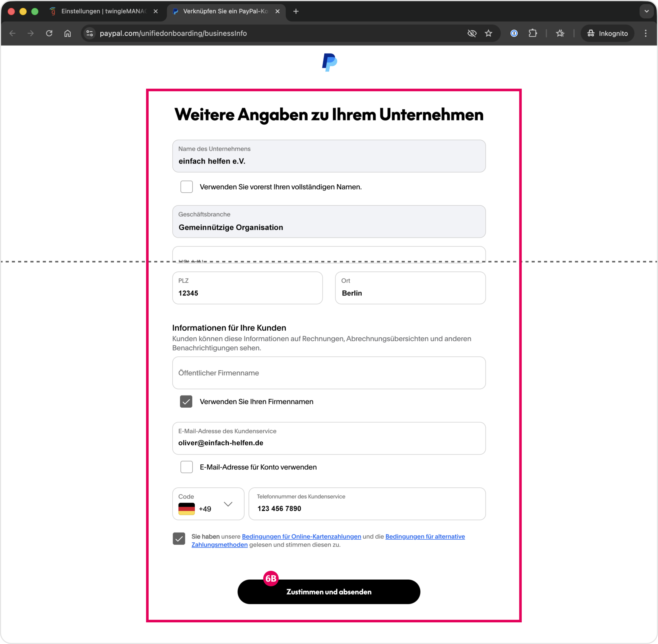This screenshot has width=658, height=644.
Task: Click 'Zustimmen und absenden' button
Action: point(329,592)
